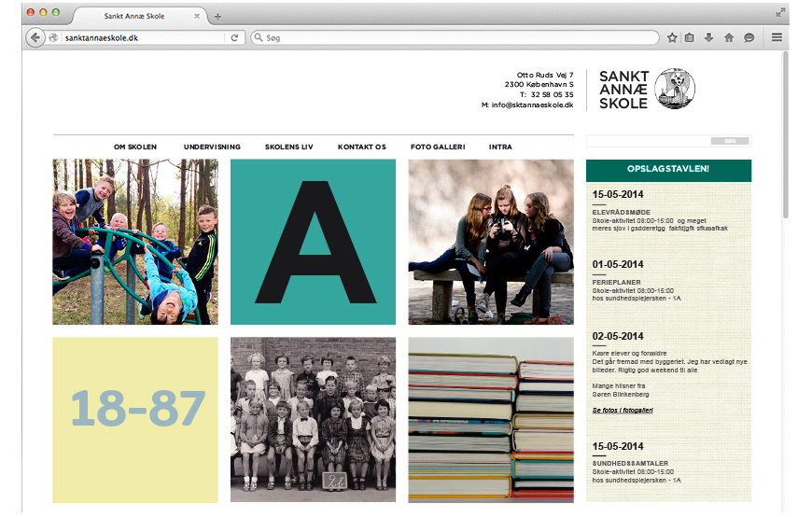Screen dimensions: 812x517
Task: Focus the browser Søg search field
Action: [x=455, y=38]
